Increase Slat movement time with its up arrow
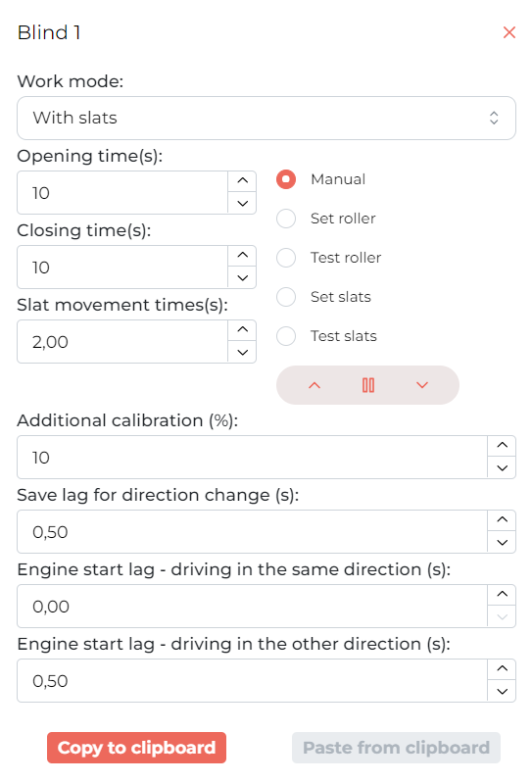Screen dimensions: 532x782 (x=242, y=329)
